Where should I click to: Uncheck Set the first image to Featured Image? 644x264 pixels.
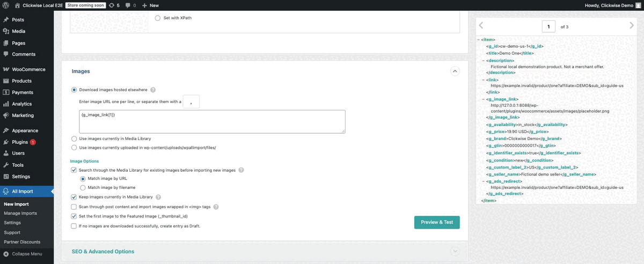coord(74,216)
